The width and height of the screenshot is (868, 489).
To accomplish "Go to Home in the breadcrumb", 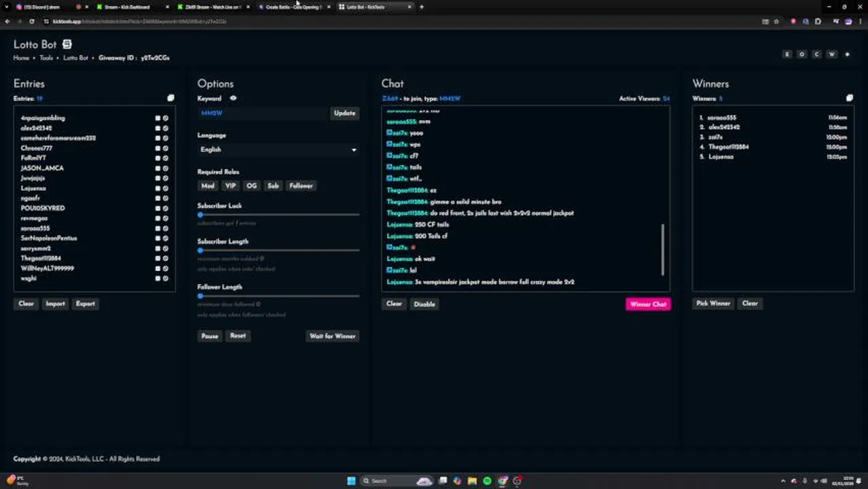I will (x=21, y=58).
